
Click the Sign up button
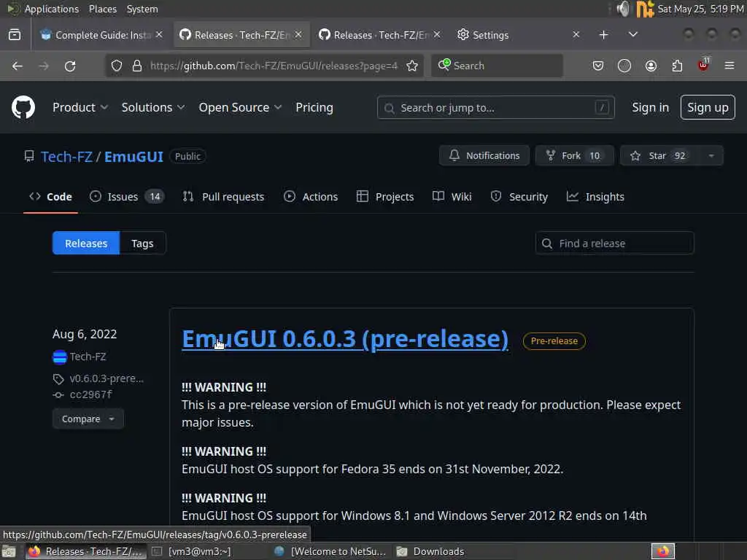click(708, 108)
